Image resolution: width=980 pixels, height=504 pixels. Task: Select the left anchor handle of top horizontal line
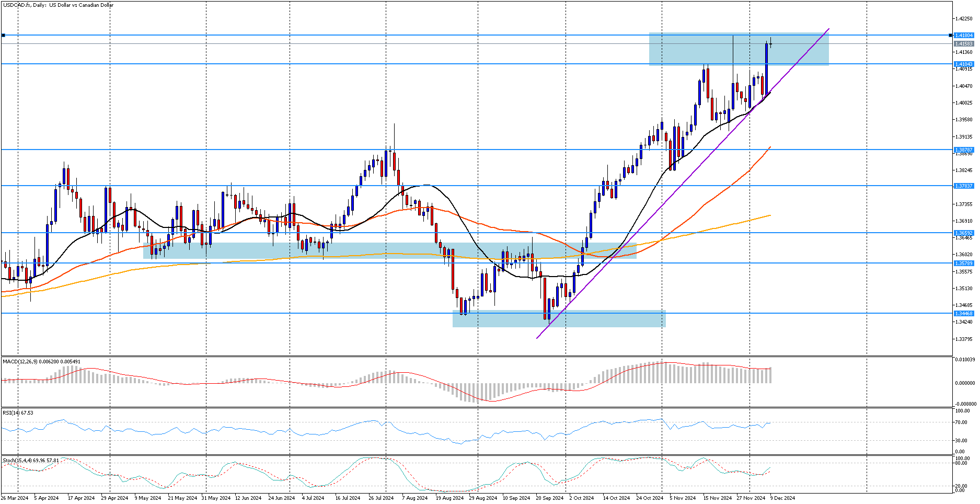4,36
